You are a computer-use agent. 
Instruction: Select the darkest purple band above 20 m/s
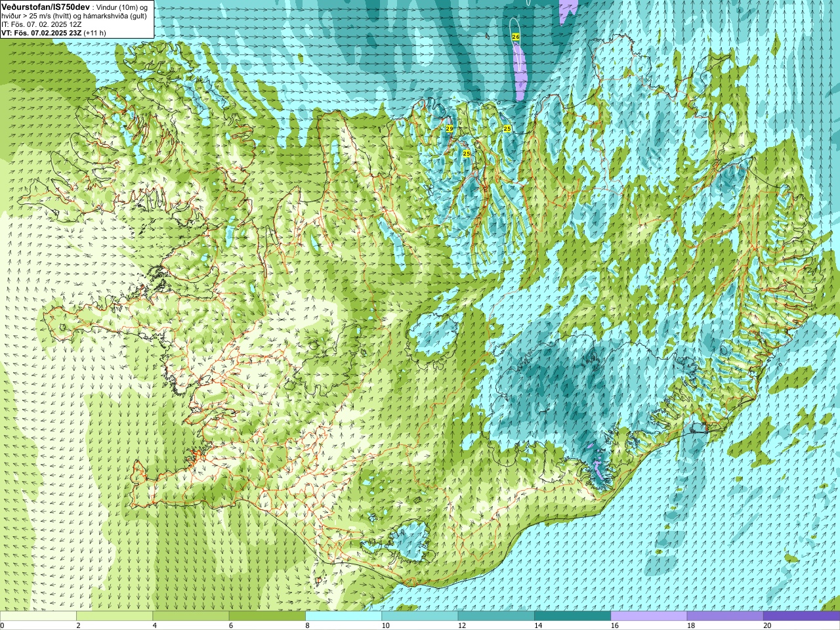tap(801, 616)
